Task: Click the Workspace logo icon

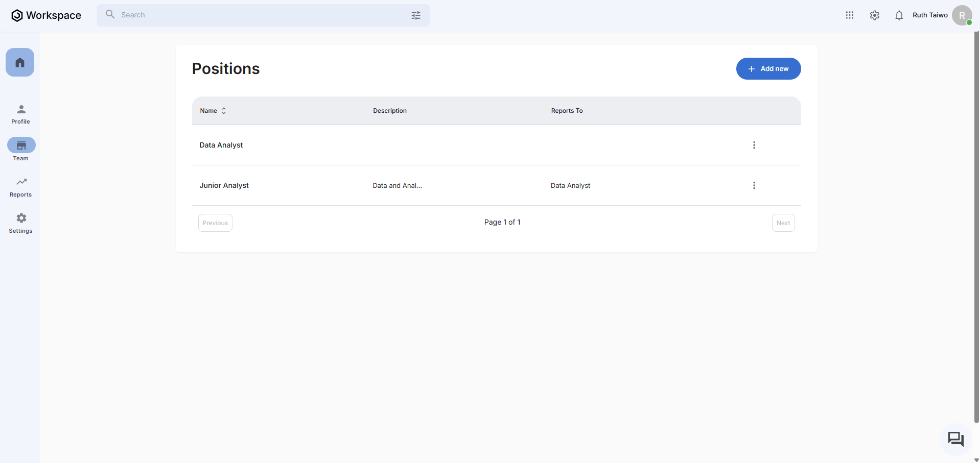Action: (x=17, y=15)
